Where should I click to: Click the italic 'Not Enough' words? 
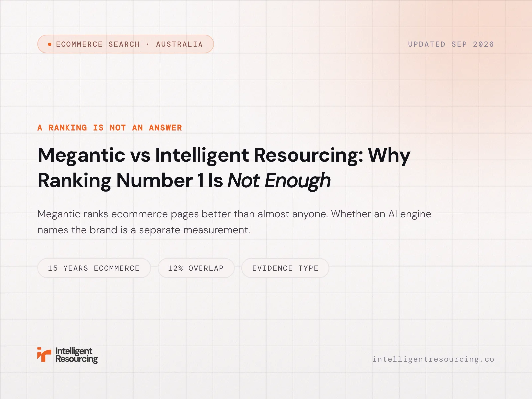[x=279, y=181]
